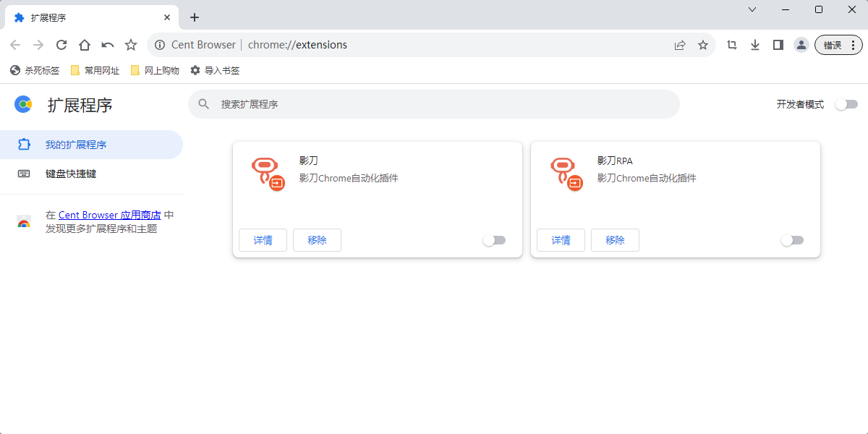Open Cent Browser 应用商店 link
868x434 pixels.
coord(110,215)
